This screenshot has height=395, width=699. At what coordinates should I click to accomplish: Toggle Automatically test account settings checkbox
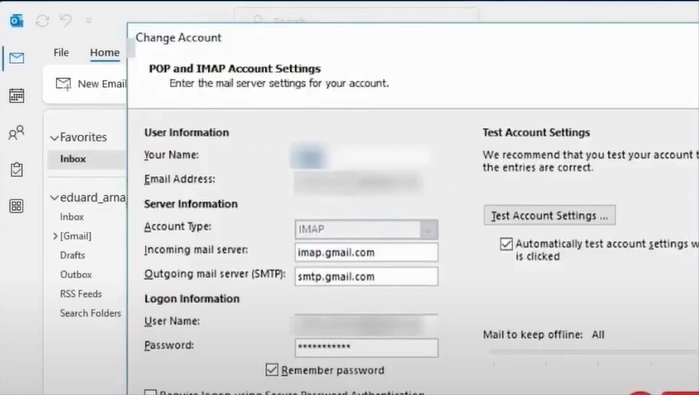[x=506, y=244]
